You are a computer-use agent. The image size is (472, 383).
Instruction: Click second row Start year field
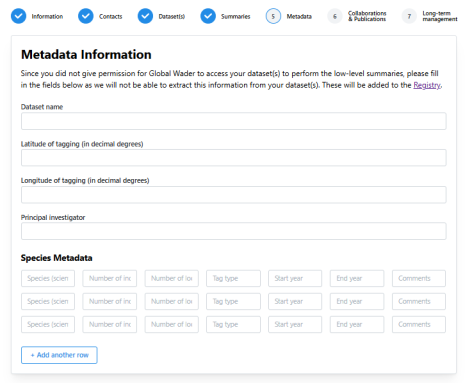(x=295, y=301)
